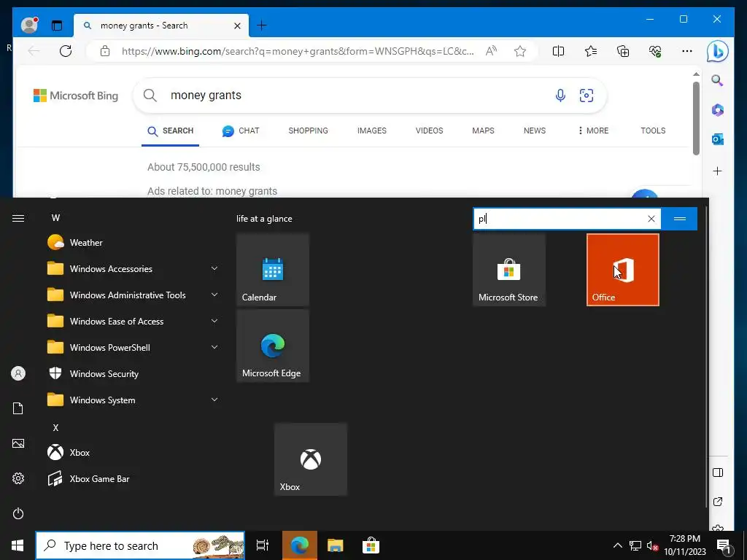The width and height of the screenshot is (747, 560).
Task: Open Settings gear in Start sidebar
Action: (18, 478)
